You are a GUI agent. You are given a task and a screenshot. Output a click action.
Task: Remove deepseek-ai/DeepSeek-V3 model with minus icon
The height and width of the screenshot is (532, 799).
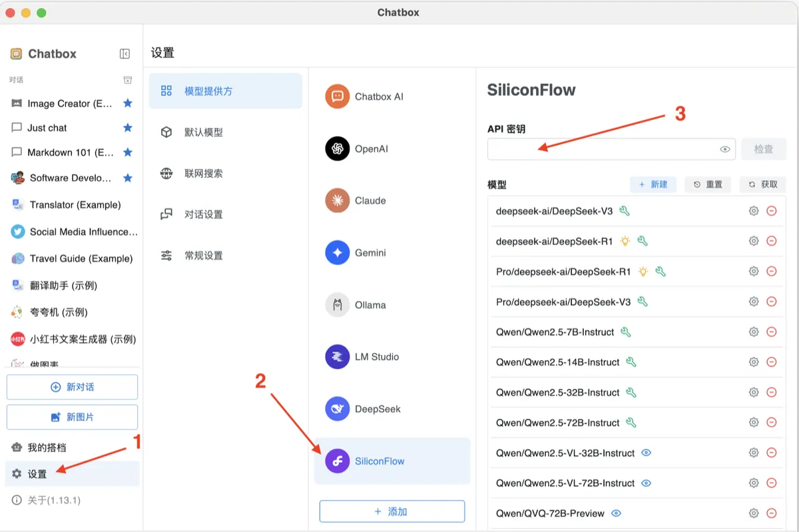click(772, 211)
